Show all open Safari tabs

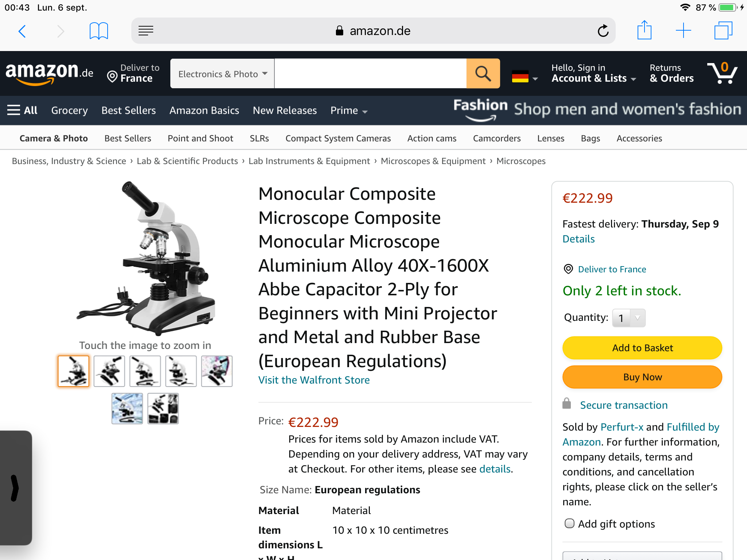pos(723,31)
